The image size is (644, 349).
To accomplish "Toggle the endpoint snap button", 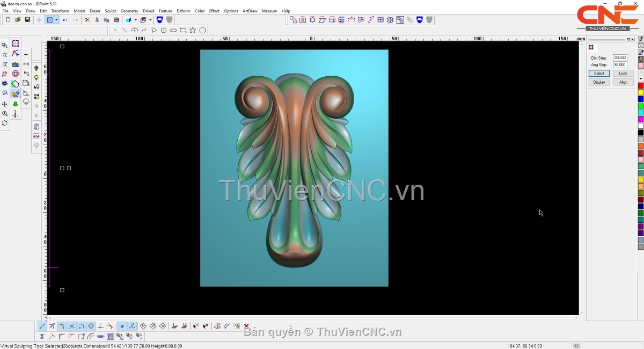I will click(x=42, y=326).
